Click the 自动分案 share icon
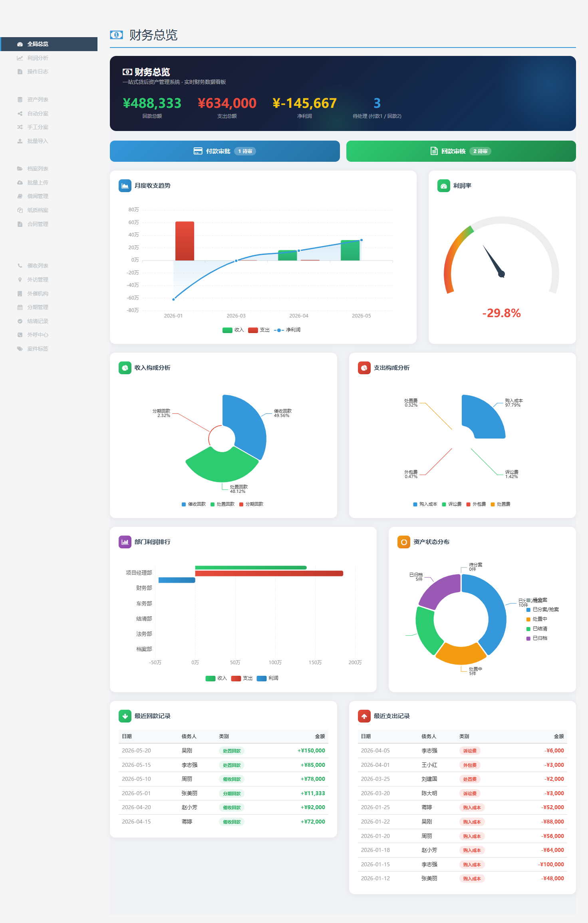The width and height of the screenshot is (588, 923). click(x=20, y=113)
